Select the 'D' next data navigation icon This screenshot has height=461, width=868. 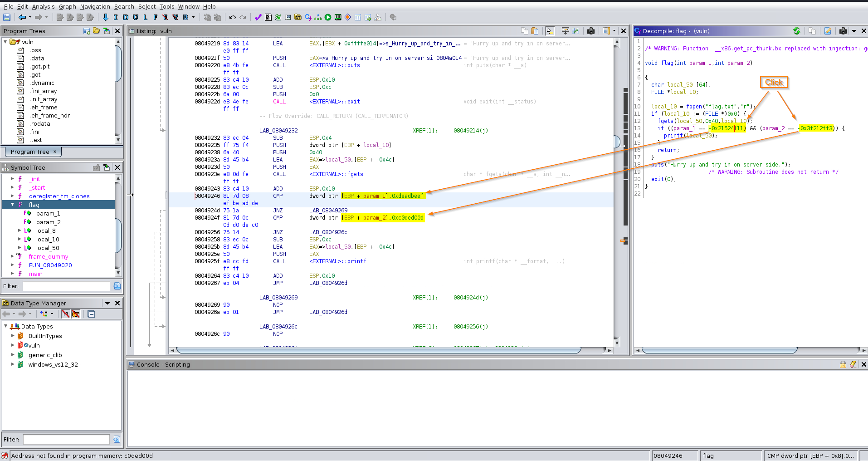click(126, 17)
